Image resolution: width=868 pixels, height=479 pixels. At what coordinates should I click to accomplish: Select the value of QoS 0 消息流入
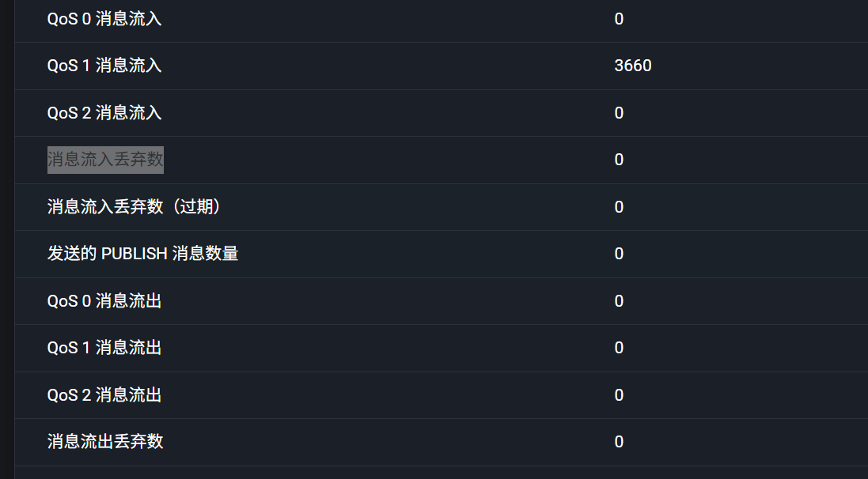[619, 19]
